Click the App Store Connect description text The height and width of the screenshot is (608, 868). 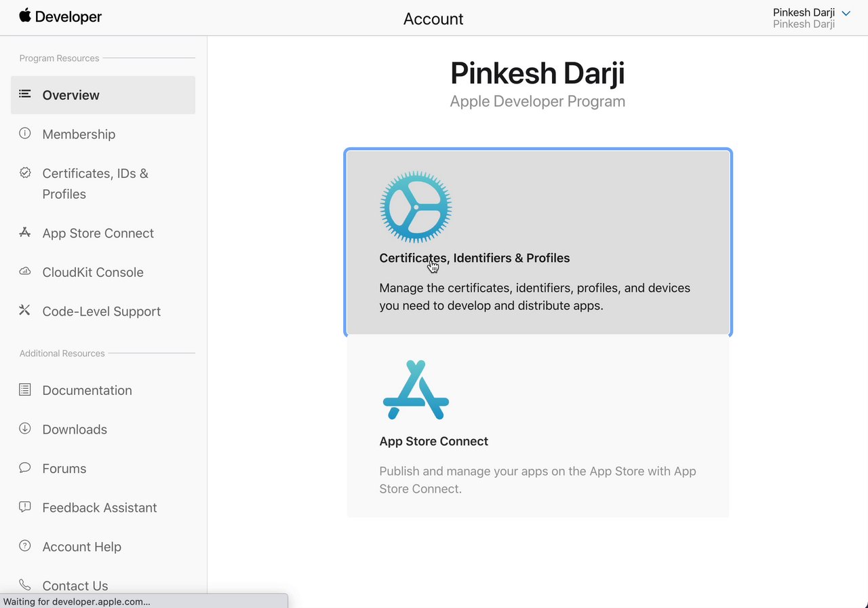tap(538, 480)
